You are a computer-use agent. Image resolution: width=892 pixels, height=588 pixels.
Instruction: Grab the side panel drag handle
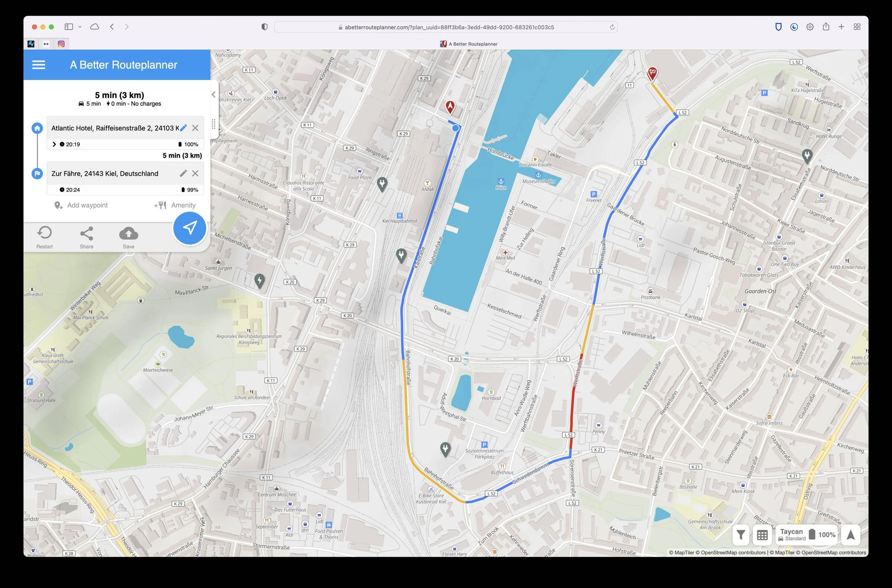tap(213, 124)
